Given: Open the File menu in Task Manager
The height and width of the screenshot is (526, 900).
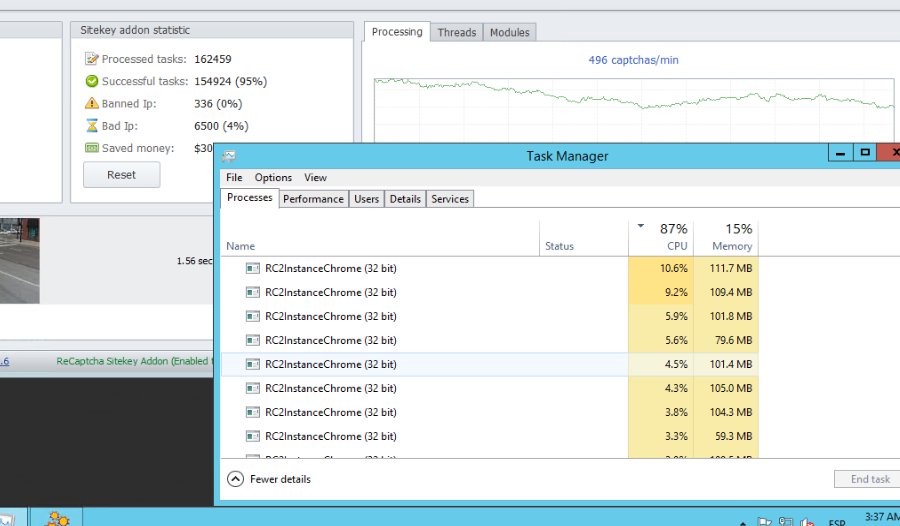Looking at the screenshot, I should point(234,178).
